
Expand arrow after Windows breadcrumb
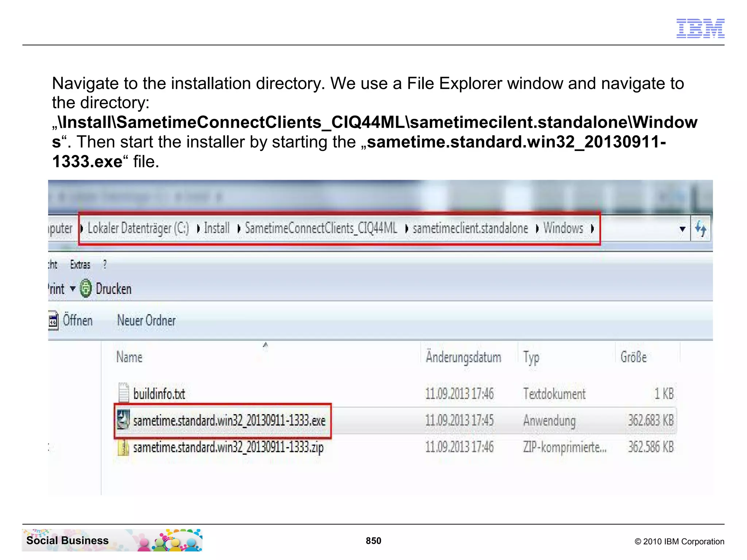click(592, 229)
